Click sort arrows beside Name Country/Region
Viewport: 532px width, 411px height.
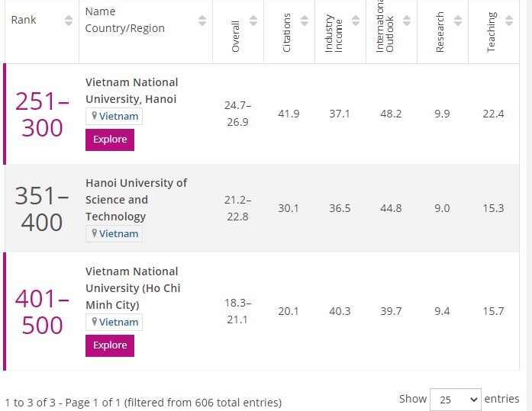(202, 20)
